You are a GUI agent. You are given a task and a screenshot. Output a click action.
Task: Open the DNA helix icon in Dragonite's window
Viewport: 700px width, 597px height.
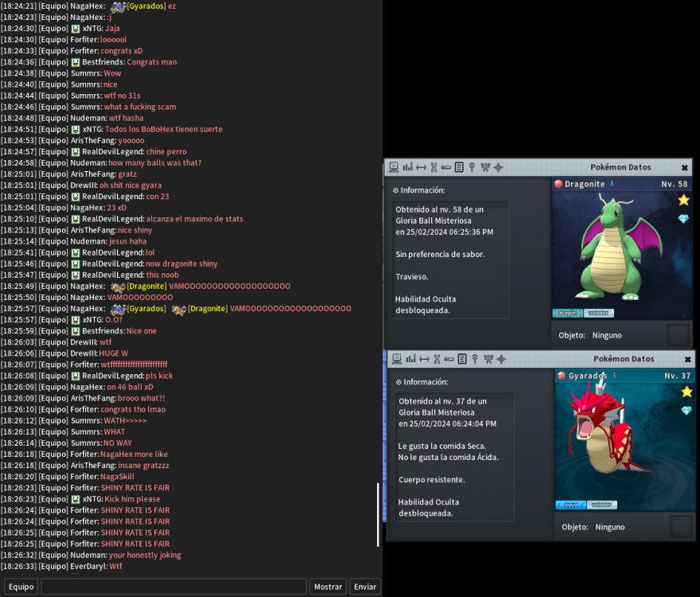click(x=434, y=168)
